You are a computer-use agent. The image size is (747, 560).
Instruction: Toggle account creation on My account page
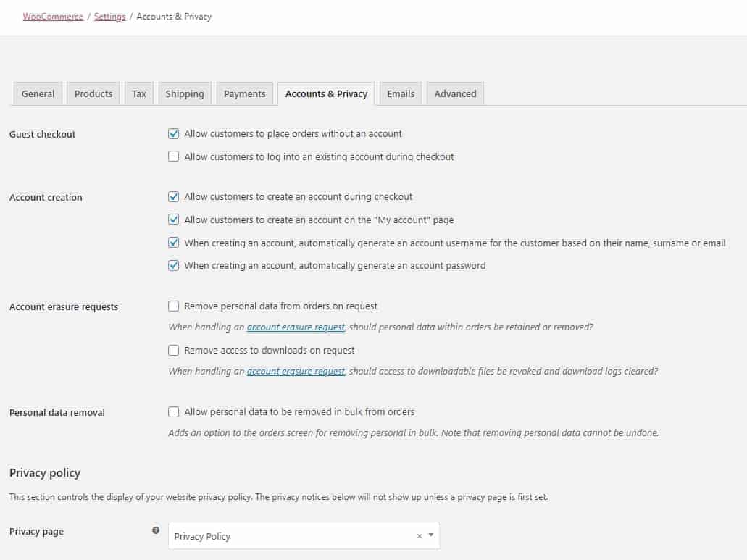tap(173, 220)
